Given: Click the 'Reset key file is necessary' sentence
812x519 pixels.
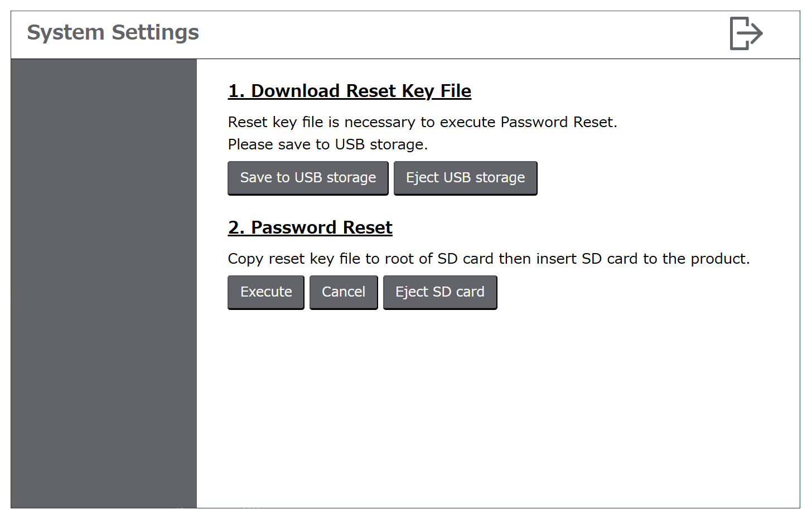Looking at the screenshot, I should tap(423, 122).
